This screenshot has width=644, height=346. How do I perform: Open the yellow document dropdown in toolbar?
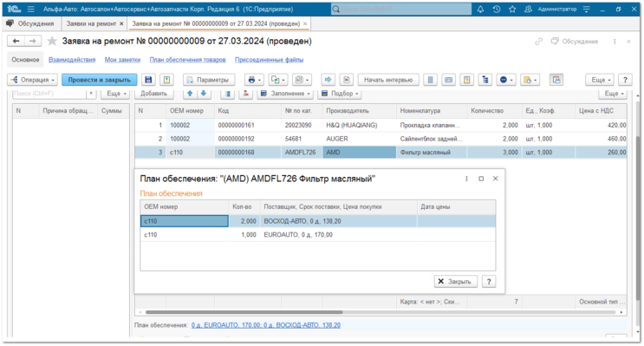(530, 80)
